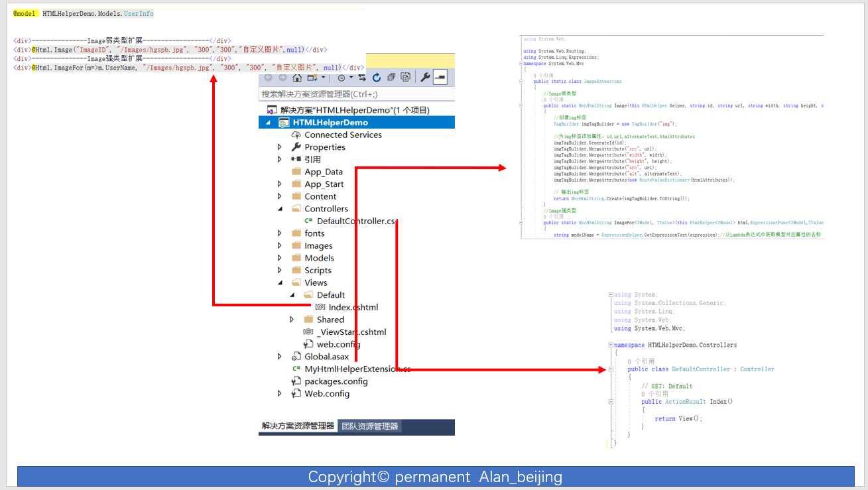Viewport: 868px width, 490px height.
Task: Expand the App_Start folder
Action: click(x=280, y=184)
